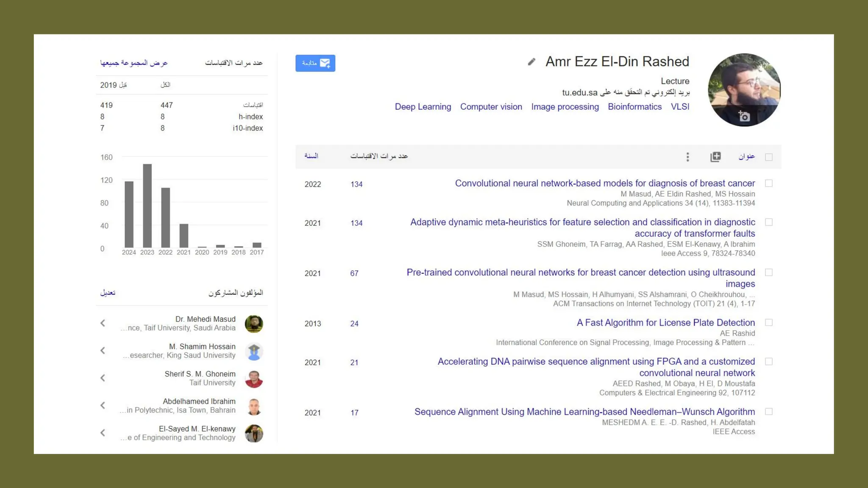Open citation count 67 for ultrasound paper
Image resolution: width=868 pixels, height=488 pixels.
[x=354, y=274]
